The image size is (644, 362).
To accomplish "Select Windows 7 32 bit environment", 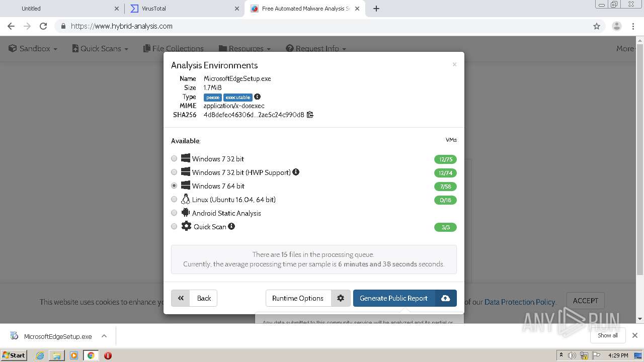I will click(174, 158).
